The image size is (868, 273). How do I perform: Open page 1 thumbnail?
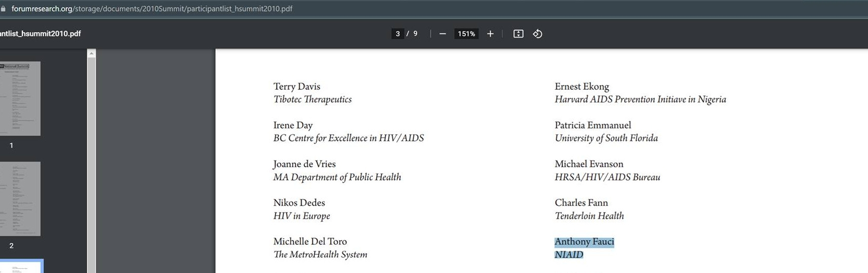[x=20, y=98]
